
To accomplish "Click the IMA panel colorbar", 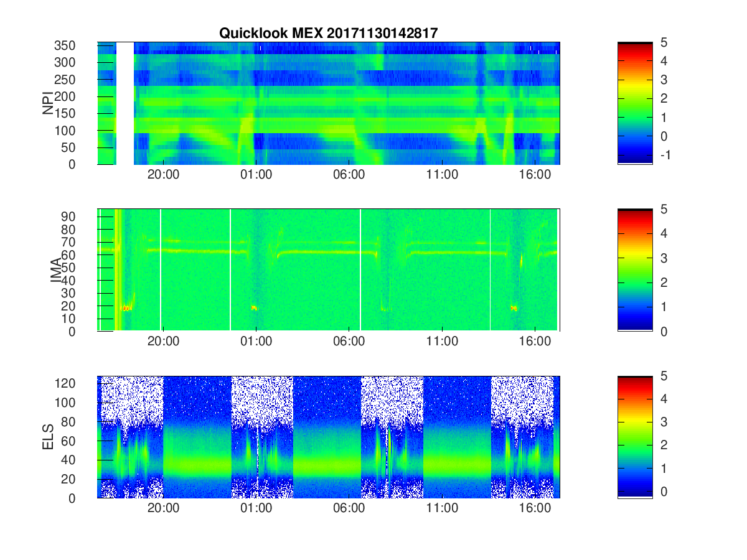I will pyautogui.click(x=635, y=270).
